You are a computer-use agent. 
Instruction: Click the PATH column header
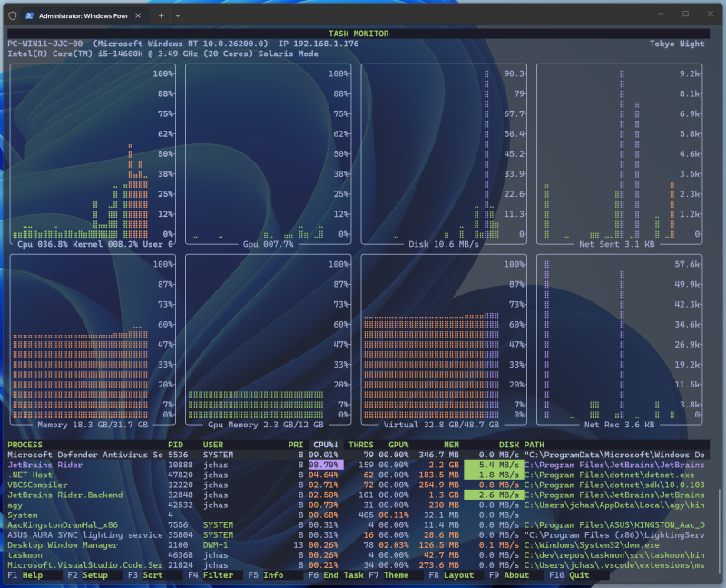click(x=535, y=445)
